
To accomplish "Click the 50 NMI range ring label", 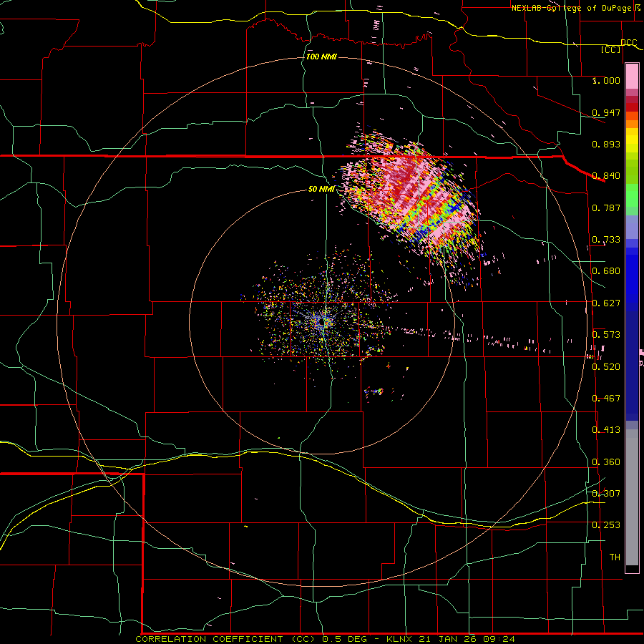I will (321, 189).
